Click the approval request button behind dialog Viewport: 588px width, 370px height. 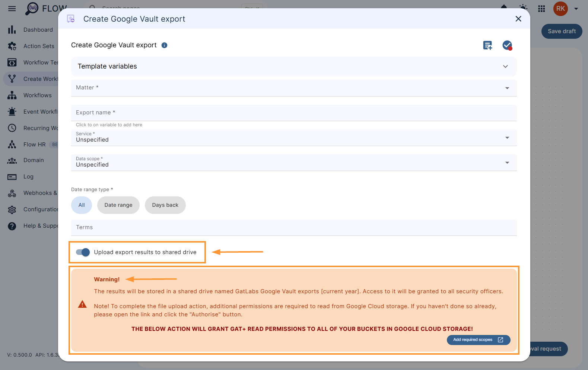pyautogui.click(x=548, y=349)
